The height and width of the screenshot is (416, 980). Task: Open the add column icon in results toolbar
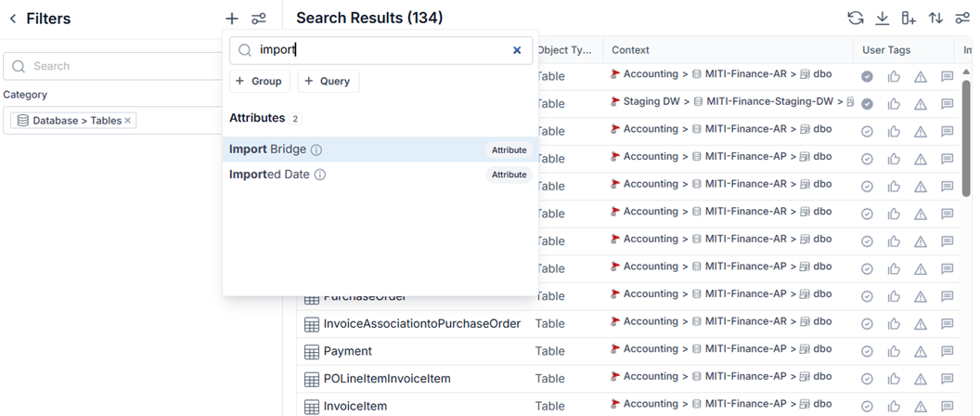(909, 19)
